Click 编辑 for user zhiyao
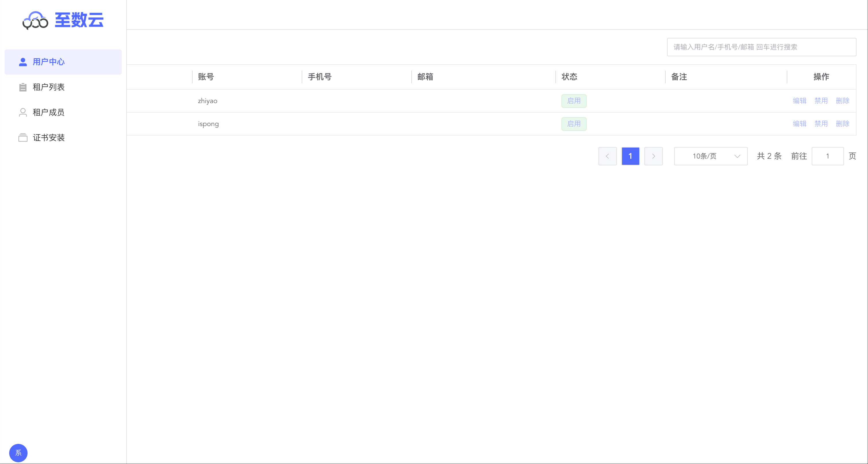 point(799,101)
